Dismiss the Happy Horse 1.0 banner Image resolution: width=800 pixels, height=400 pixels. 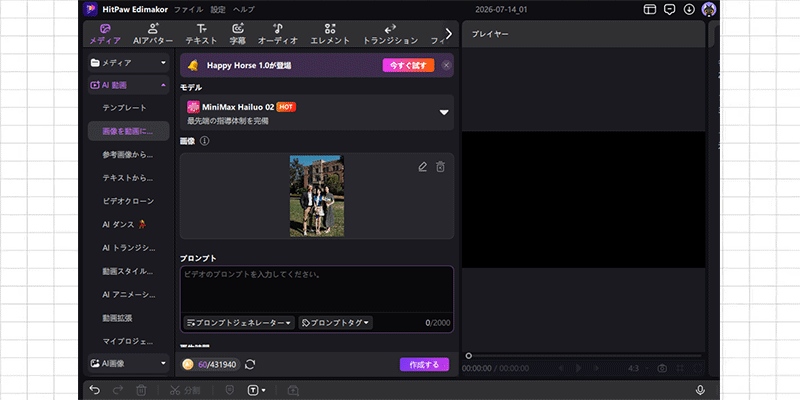[446, 65]
